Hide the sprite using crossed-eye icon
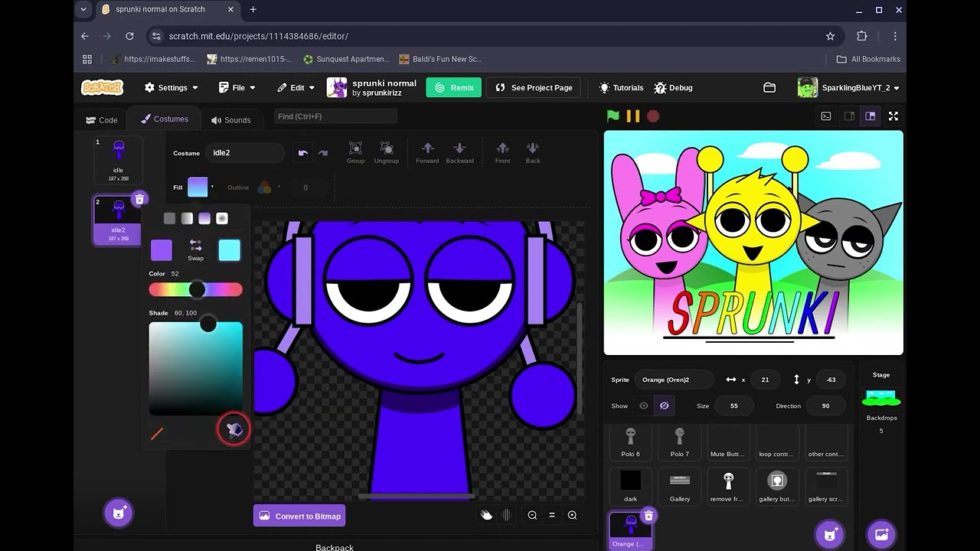 point(665,406)
